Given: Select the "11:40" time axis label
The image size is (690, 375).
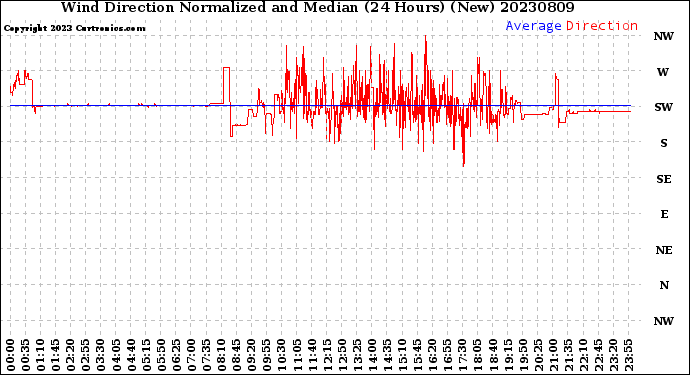Looking at the screenshot, I should coord(312,355).
